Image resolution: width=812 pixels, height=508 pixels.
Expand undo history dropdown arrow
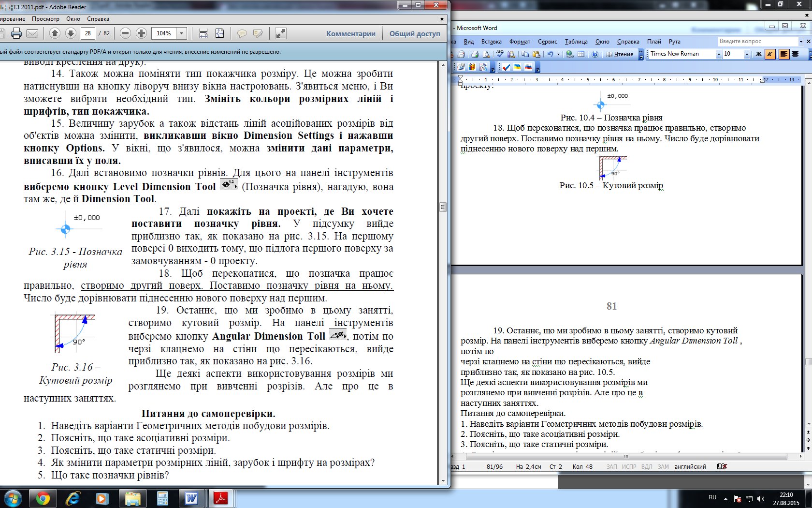click(x=558, y=54)
